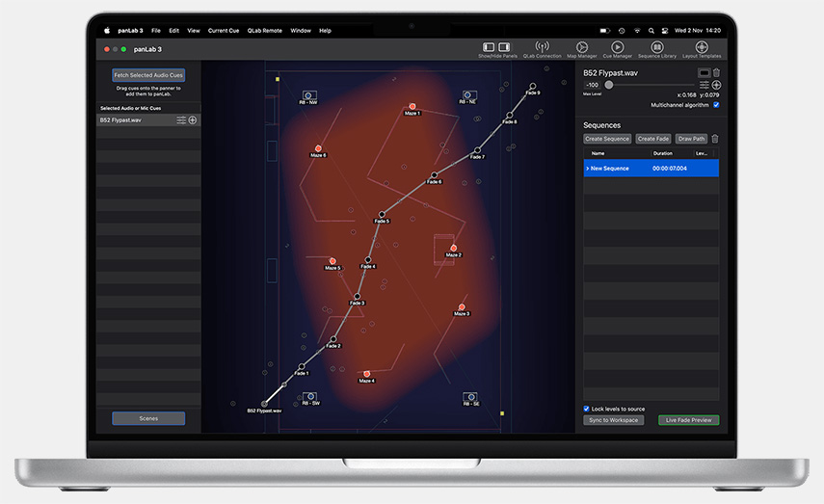Open the Edit menu

(x=173, y=31)
